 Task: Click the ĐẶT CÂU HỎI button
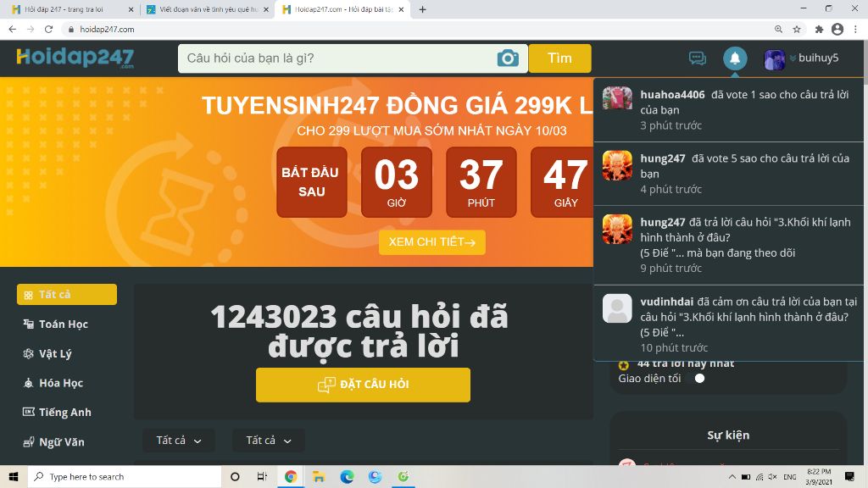363,385
